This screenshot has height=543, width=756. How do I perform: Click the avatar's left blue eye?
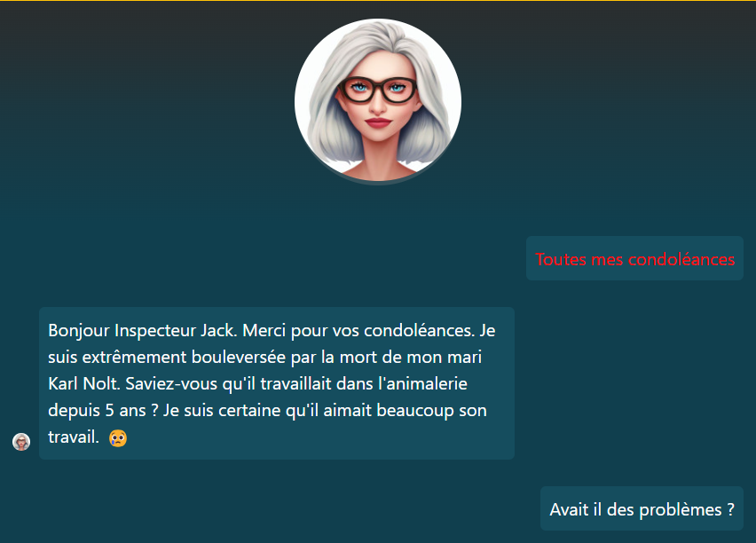358,88
